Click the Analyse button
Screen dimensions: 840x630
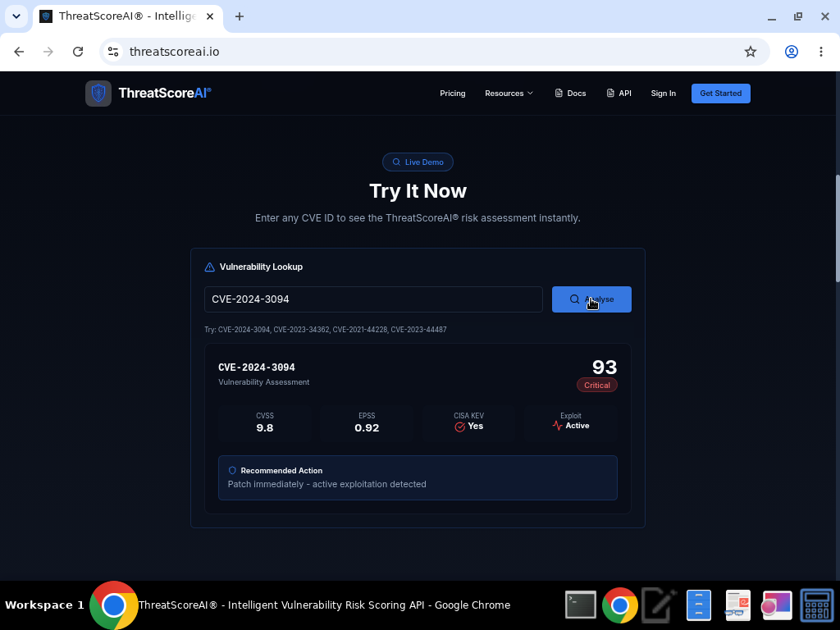pyautogui.click(x=591, y=299)
